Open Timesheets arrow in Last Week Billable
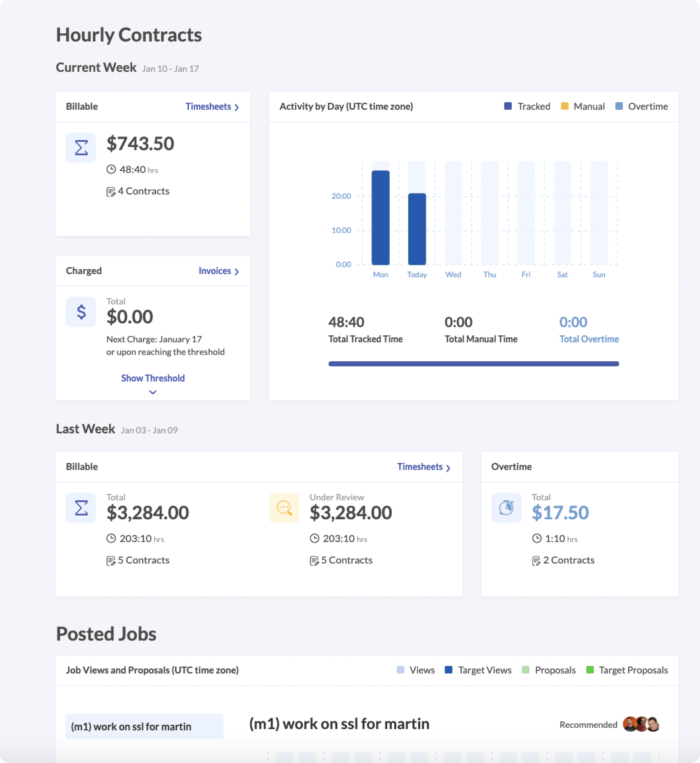The height and width of the screenshot is (763, 700). click(448, 468)
